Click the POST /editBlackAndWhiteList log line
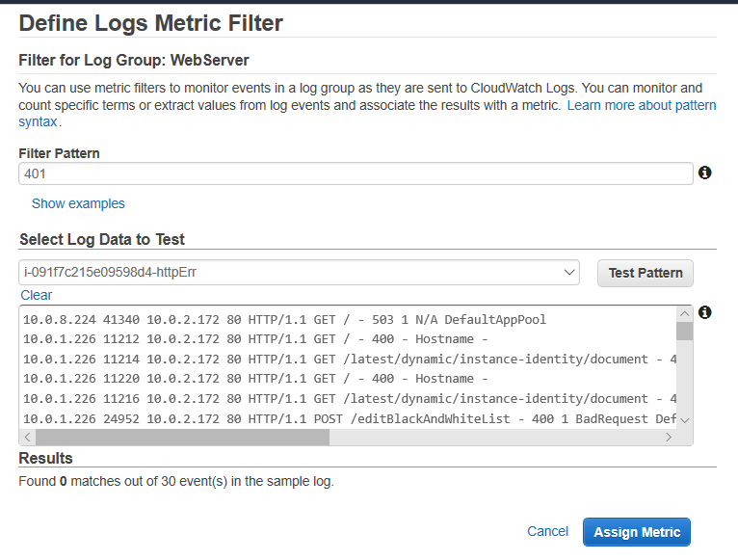 pyautogui.click(x=349, y=418)
